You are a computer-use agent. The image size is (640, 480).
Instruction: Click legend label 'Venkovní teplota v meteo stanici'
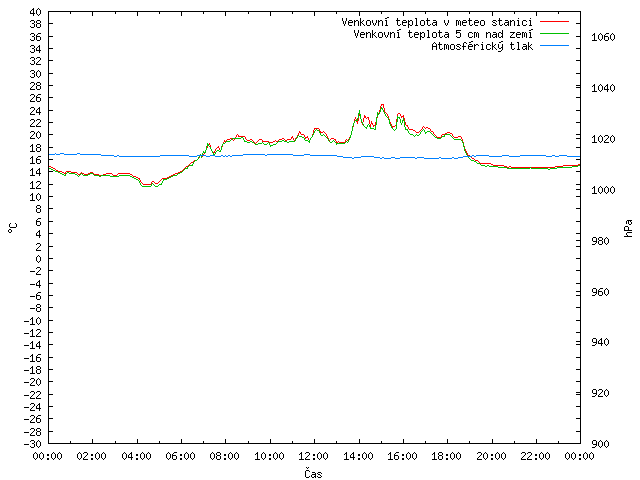click(437, 22)
